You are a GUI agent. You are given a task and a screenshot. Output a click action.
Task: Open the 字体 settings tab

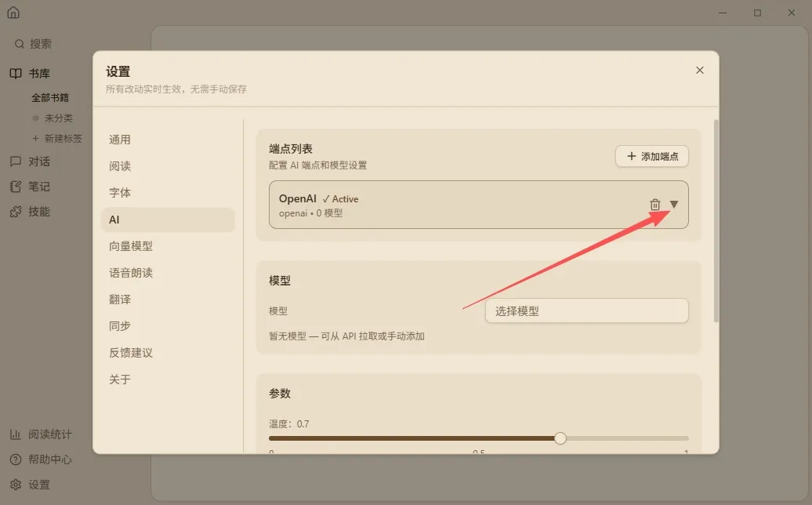pyautogui.click(x=168, y=193)
